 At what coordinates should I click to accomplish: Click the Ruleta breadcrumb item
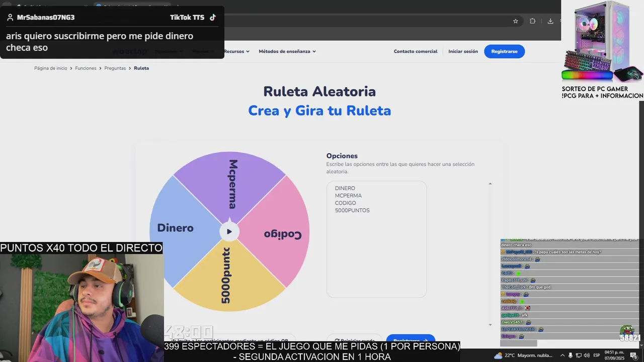pyautogui.click(x=141, y=68)
